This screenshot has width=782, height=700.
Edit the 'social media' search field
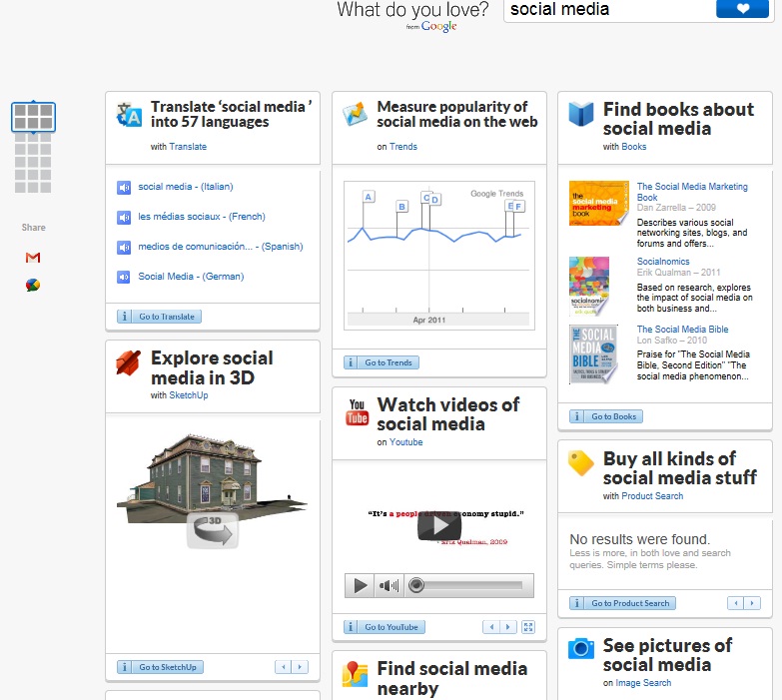(609, 9)
